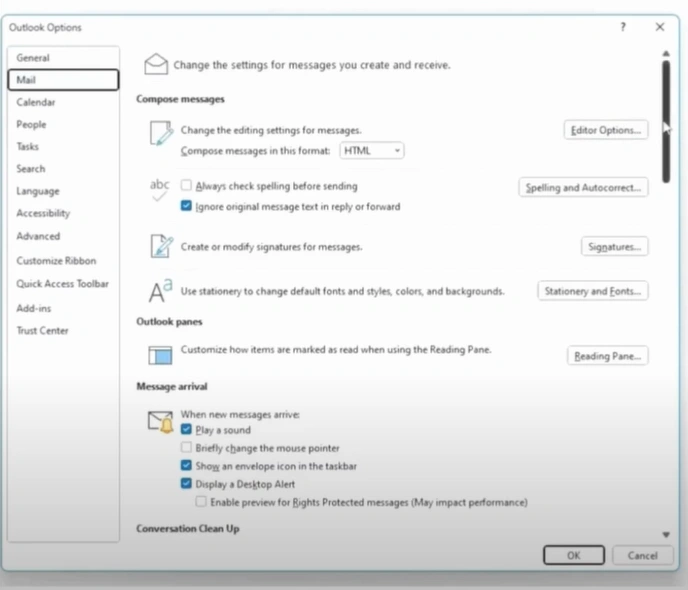Image resolution: width=688 pixels, height=590 pixels.
Task: Click the Editor Options button
Action: coord(606,130)
